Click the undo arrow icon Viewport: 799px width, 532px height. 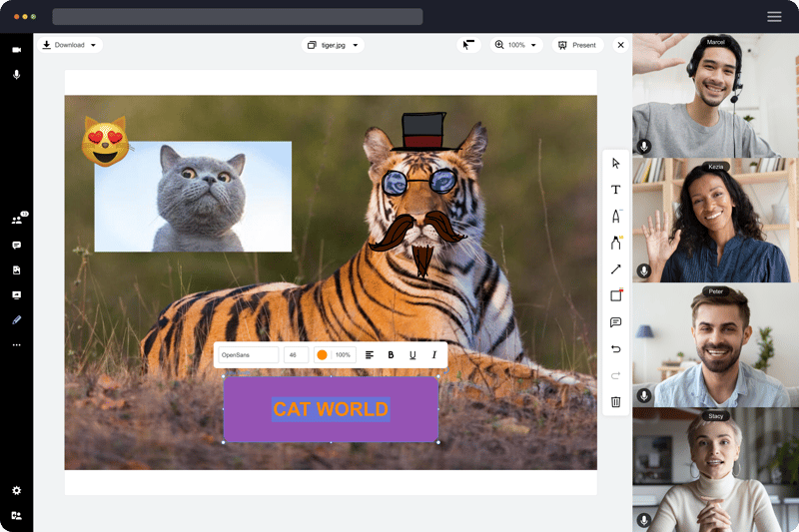[x=615, y=348]
